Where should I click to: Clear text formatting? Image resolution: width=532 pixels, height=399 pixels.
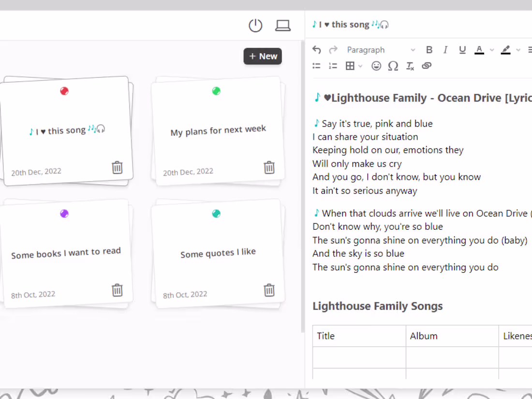pyautogui.click(x=410, y=66)
